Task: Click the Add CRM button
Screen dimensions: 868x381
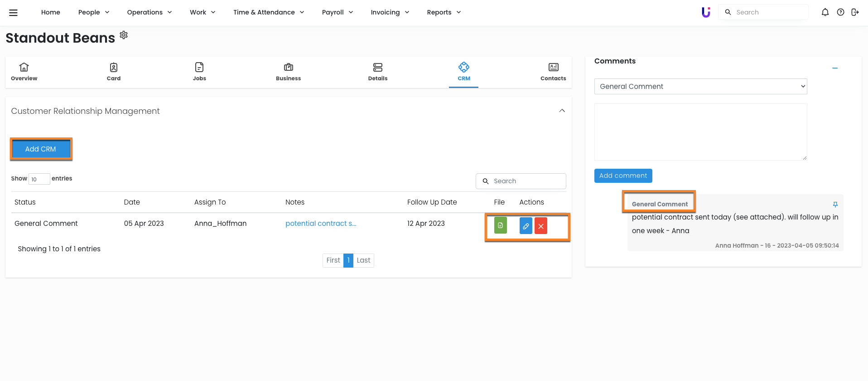Action: click(41, 149)
